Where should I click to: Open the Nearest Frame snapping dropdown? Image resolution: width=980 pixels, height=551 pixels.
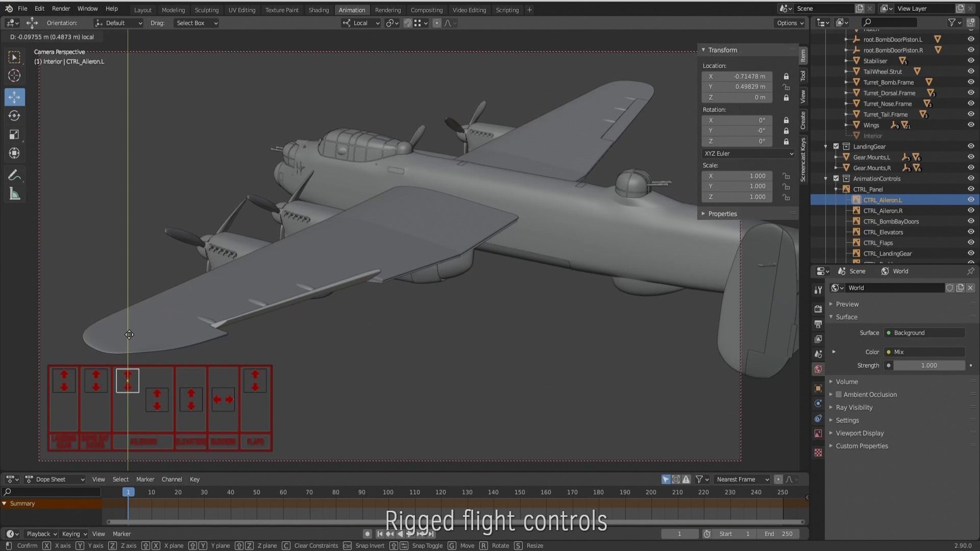742,479
